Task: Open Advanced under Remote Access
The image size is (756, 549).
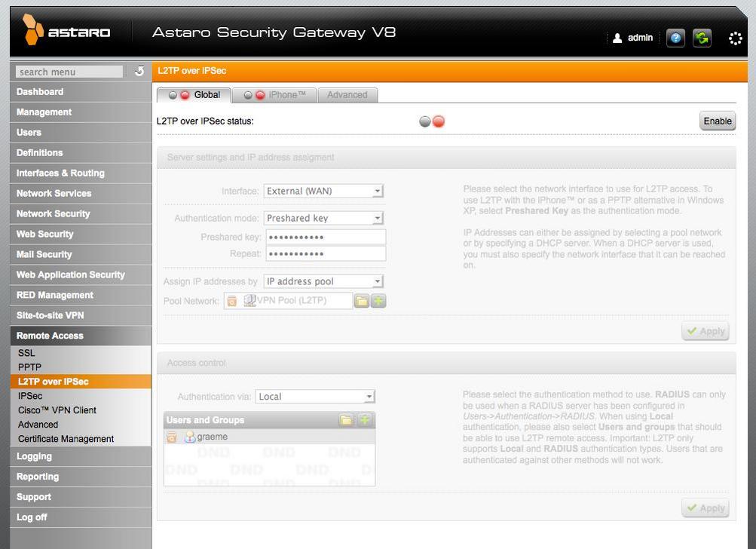Action: (x=81, y=425)
